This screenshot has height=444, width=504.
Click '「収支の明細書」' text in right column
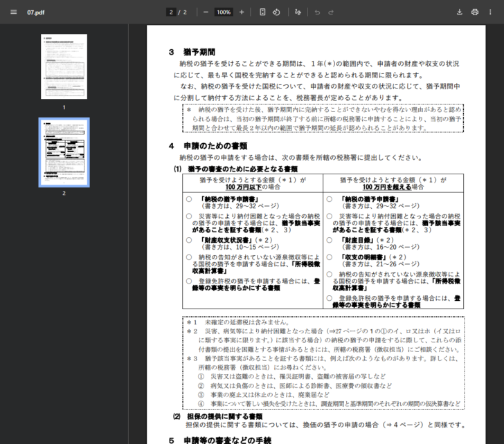[x=363, y=257]
